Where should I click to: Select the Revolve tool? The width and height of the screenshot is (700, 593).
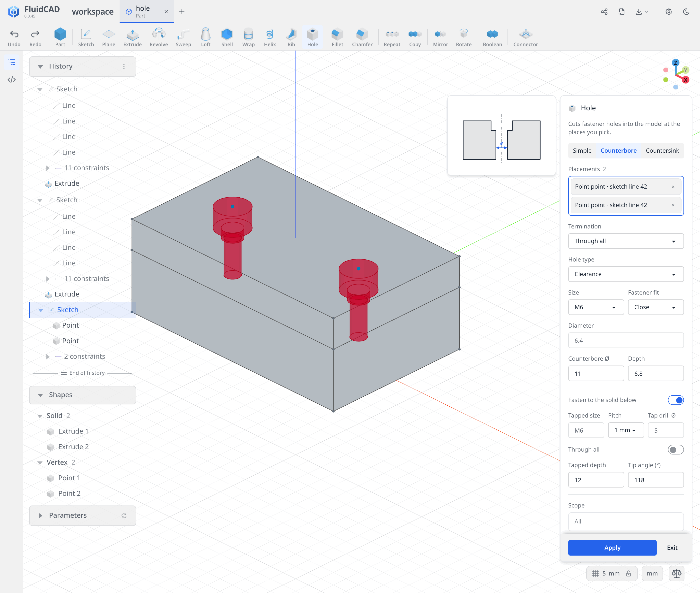[x=158, y=37]
